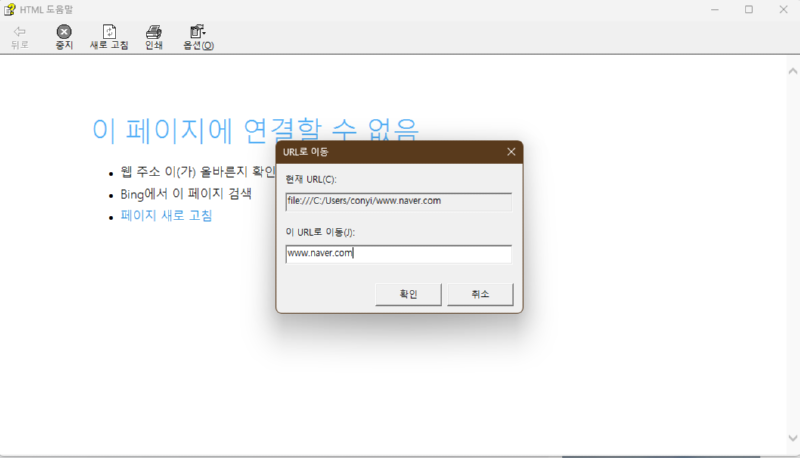The image size is (800, 458).
Task: Click the 현재 URL(C) field
Action: click(398, 201)
